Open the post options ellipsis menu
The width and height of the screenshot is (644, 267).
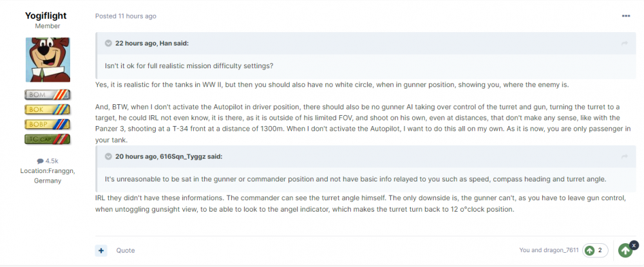[626, 15]
